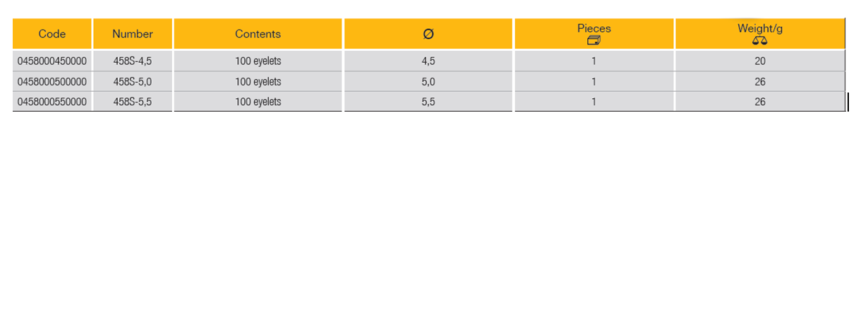Screen dimensions: 868x327
Task: Click the scales icon under Weight/g
Action: [759, 41]
